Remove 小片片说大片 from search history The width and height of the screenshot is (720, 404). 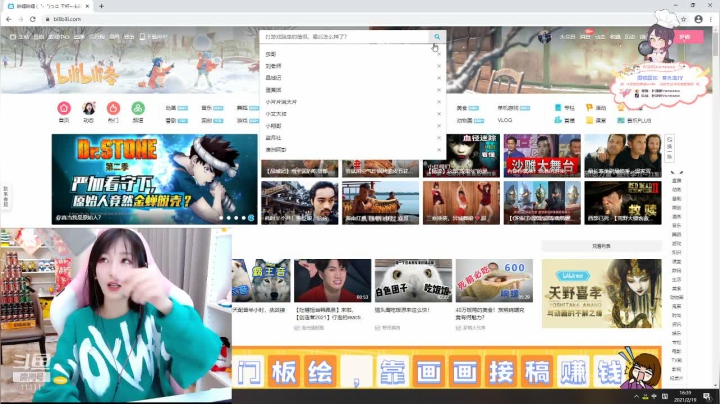439,102
